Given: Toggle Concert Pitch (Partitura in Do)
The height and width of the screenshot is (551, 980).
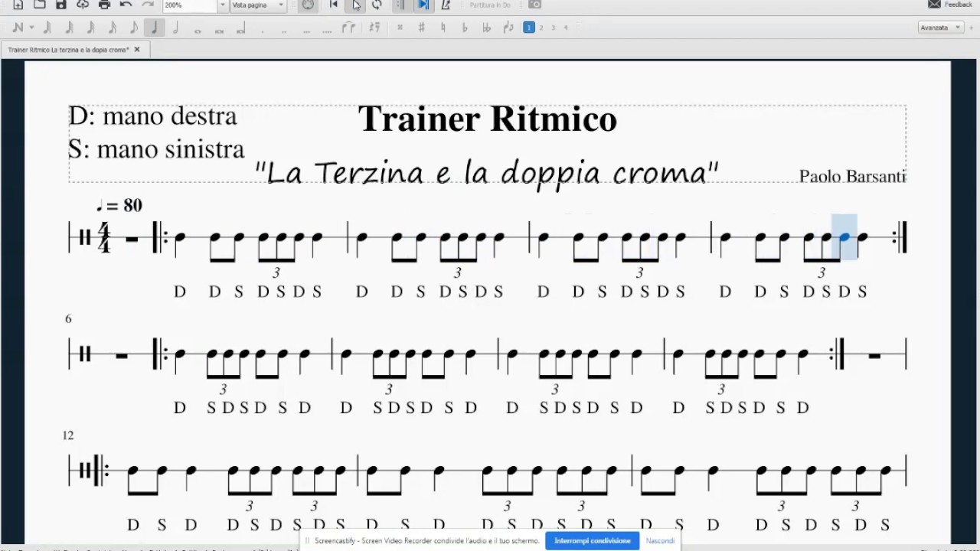Looking at the screenshot, I should [x=490, y=5].
